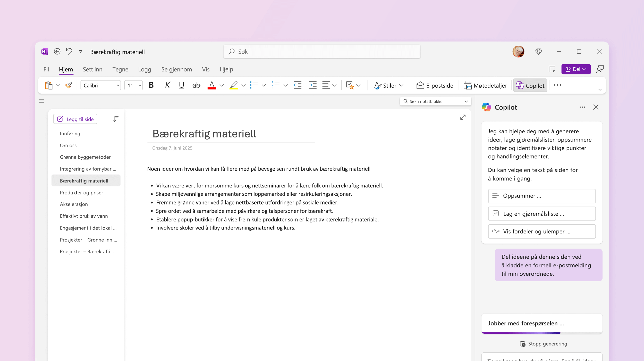Expand the alignment options arrow
Image resolution: width=644 pixels, height=361 pixels.
point(334,85)
